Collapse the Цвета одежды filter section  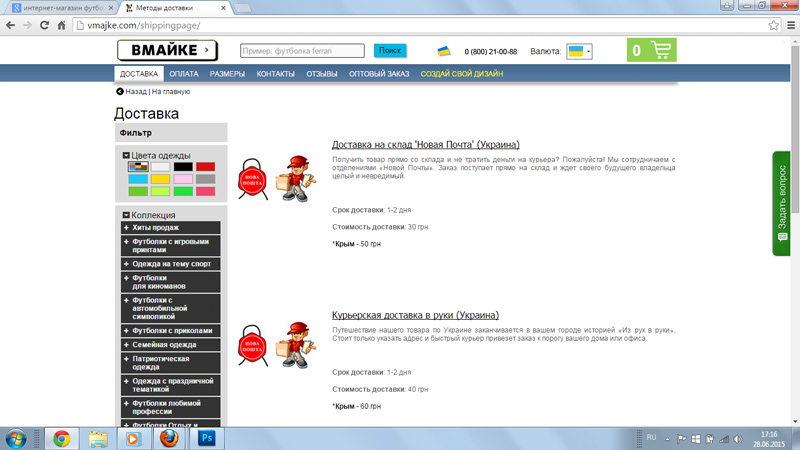coord(126,155)
